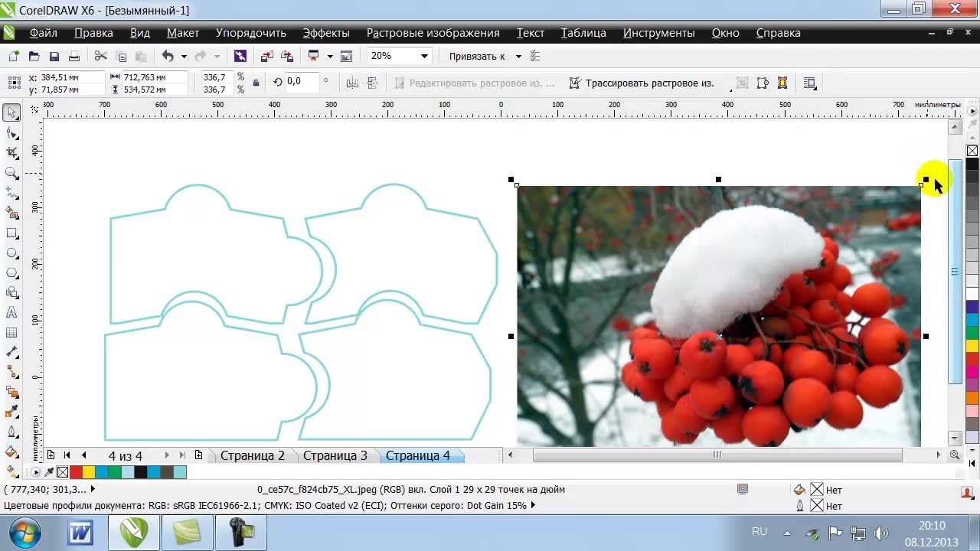Select the Smart fill tool
The width and height of the screenshot is (980, 551).
(11, 213)
